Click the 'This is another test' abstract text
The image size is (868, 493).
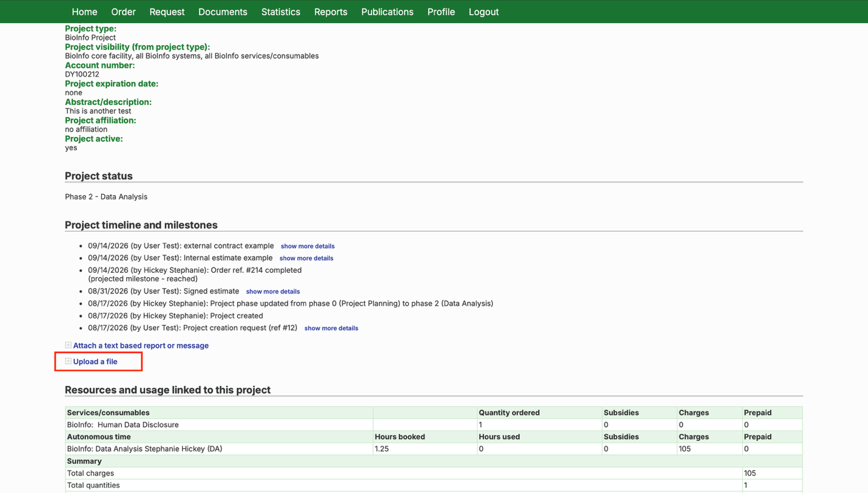point(98,111)
